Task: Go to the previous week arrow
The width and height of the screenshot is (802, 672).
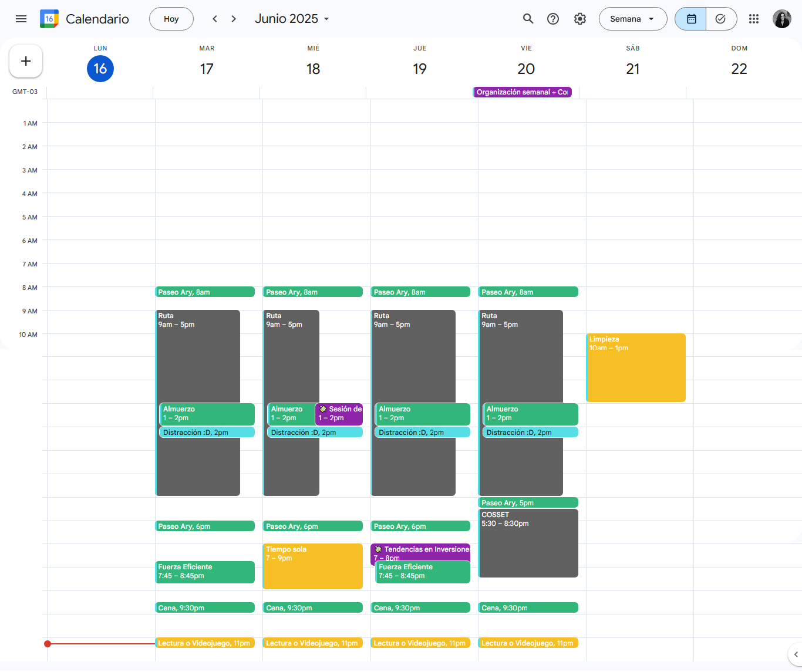Action: click(215, 19)
